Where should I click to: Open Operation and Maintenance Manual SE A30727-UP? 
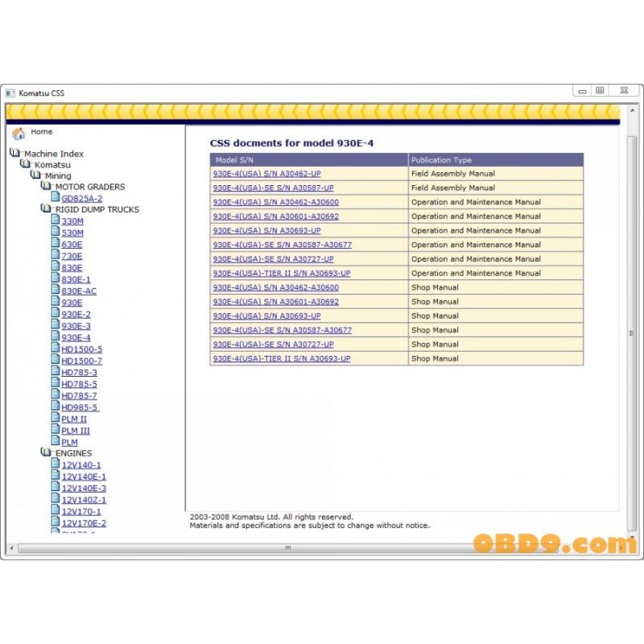click(x=274, y=259)
